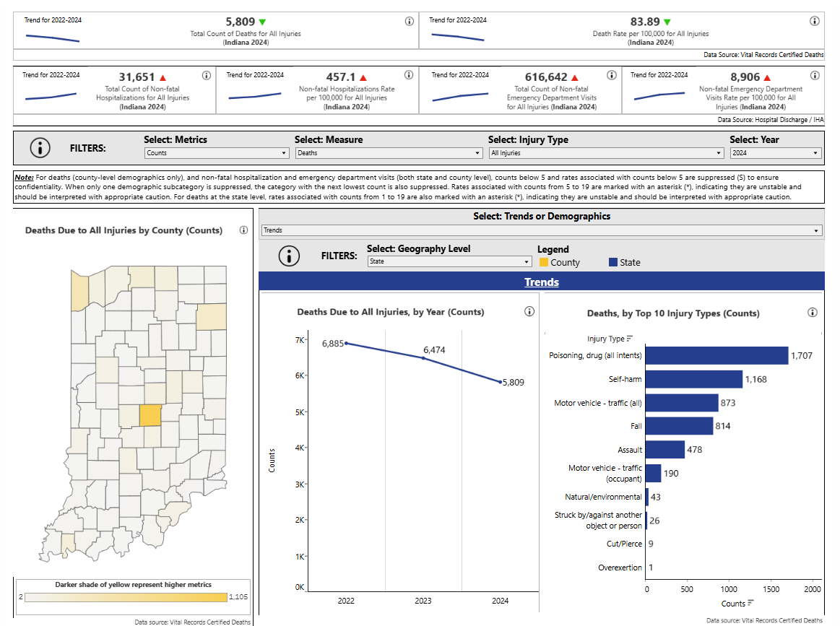Open the Select: Year dropdown showing 2024

point(775,153)
